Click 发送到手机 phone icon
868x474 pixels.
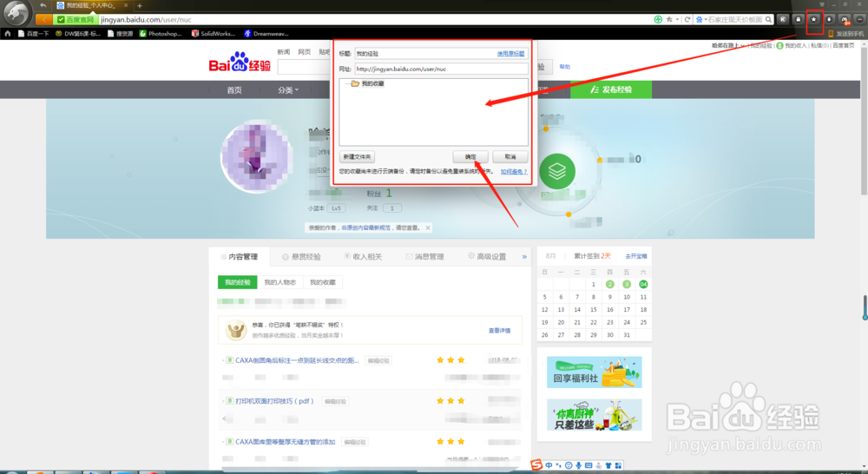831,34
